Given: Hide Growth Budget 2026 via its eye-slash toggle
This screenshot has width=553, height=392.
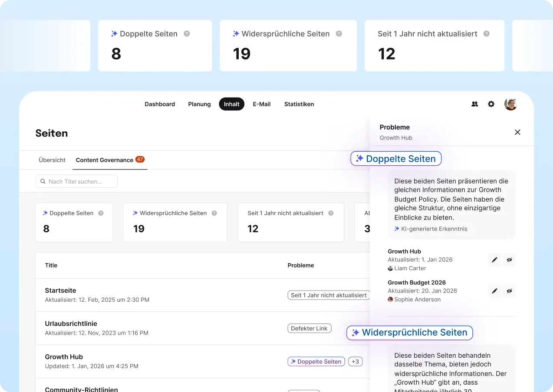Looking at the screenshot, I should pyautogui.click(x=509, y=291).
